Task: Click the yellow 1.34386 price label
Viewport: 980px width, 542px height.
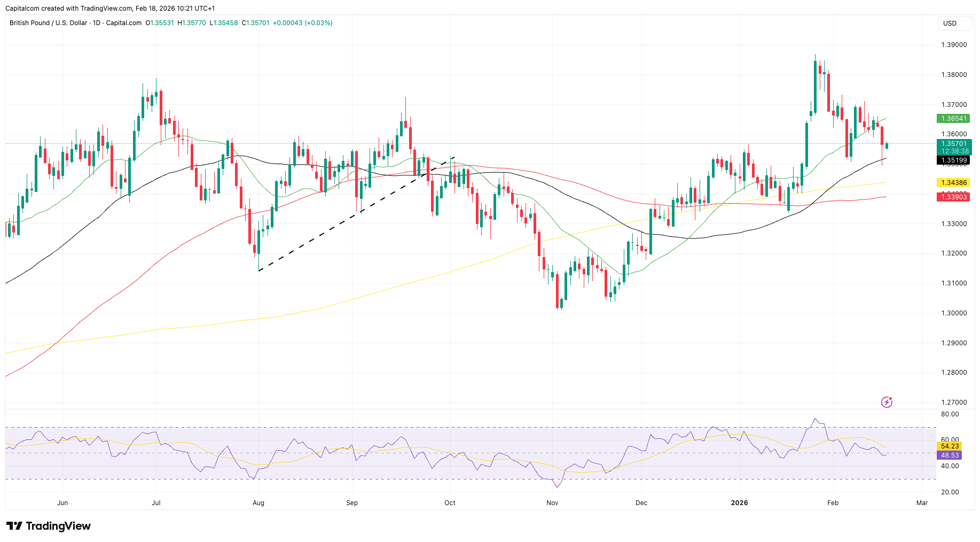Action: coord(953,183)
